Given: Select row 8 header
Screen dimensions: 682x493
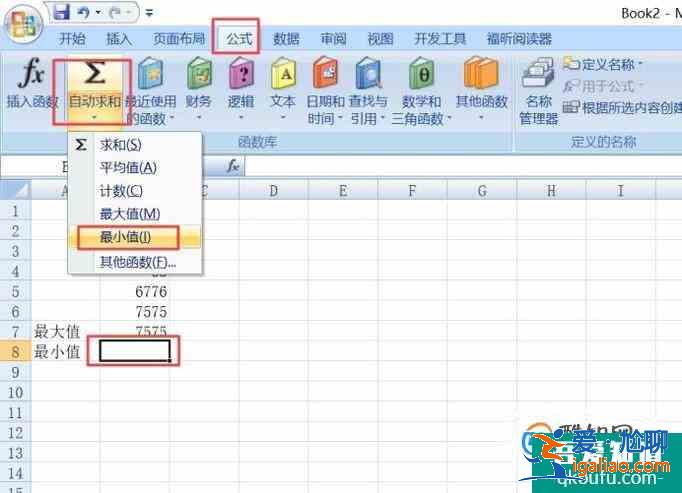Looking at the screenshot, I should (16, 352).
